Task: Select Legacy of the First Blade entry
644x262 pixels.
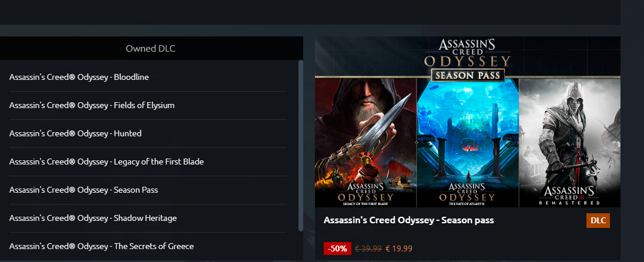Action: tap(148, 162)
